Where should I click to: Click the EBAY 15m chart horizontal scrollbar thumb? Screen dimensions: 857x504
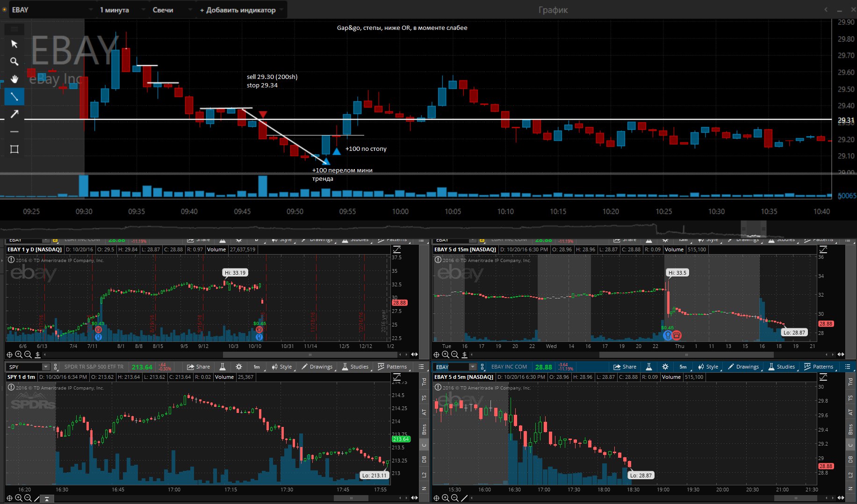point(687,355)
